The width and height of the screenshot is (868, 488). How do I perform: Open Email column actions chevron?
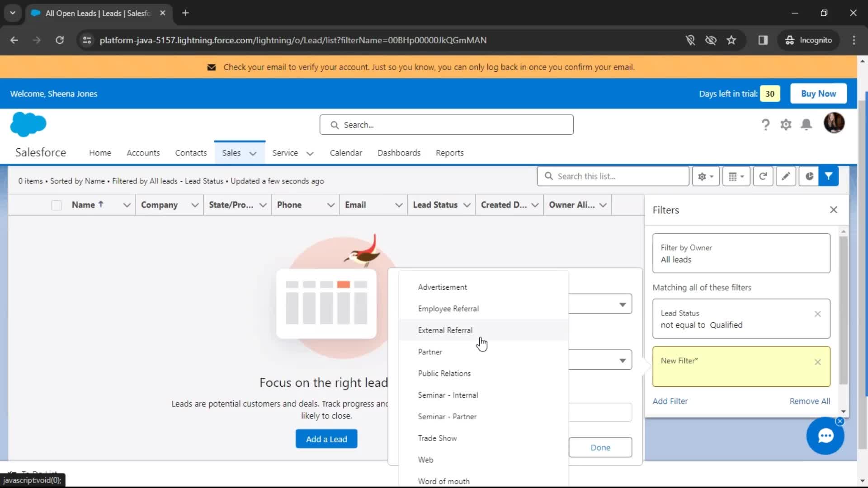(399, 205)
